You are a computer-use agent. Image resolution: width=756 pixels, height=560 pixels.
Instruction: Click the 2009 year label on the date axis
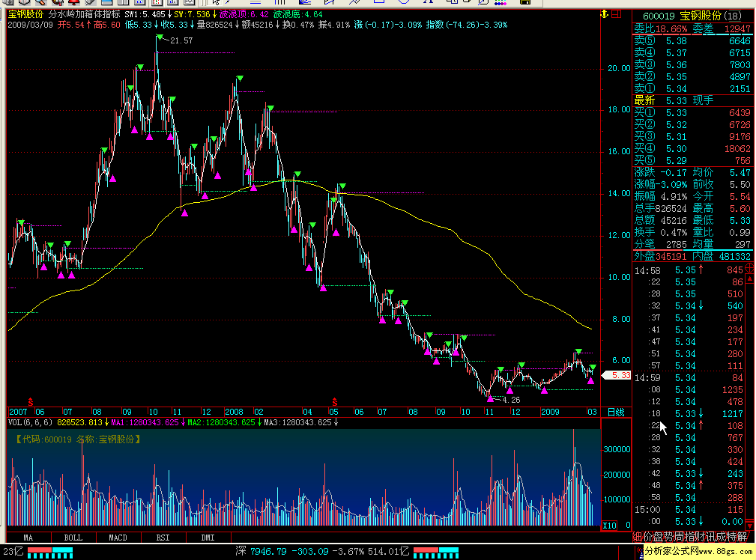(x=550, y=412)
